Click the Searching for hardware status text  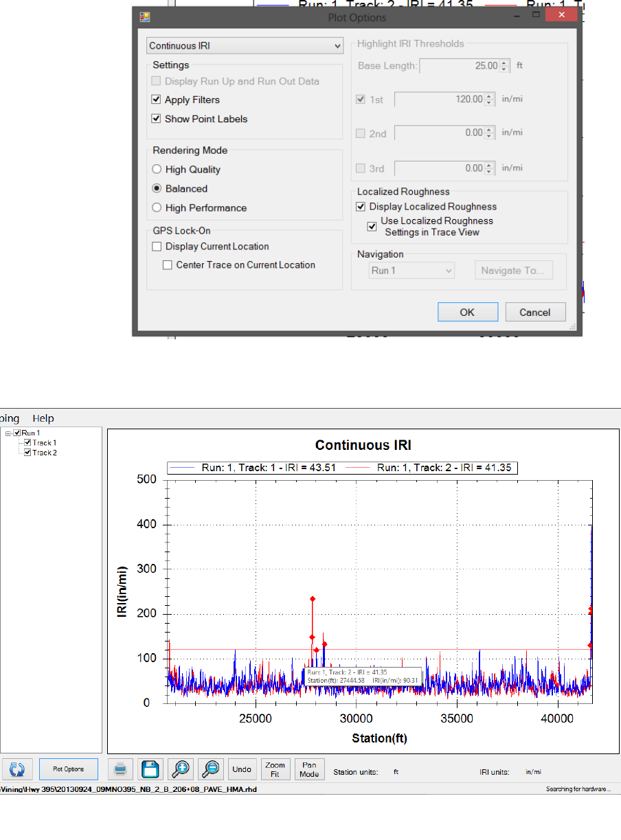coord(578,789)
